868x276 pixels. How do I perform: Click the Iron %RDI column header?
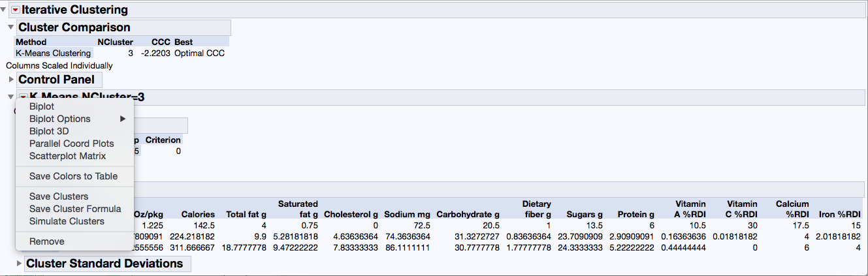(840, 214)
